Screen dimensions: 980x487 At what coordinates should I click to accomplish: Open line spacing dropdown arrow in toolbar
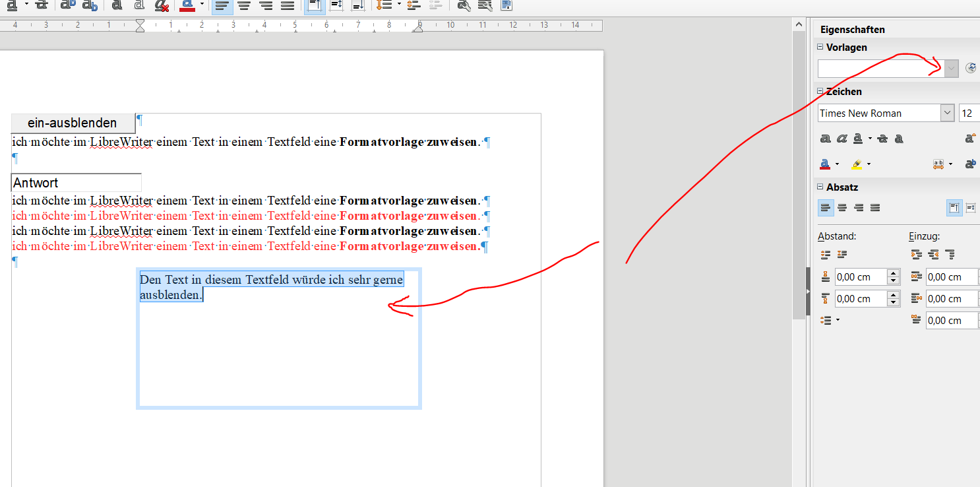(400, 5)
